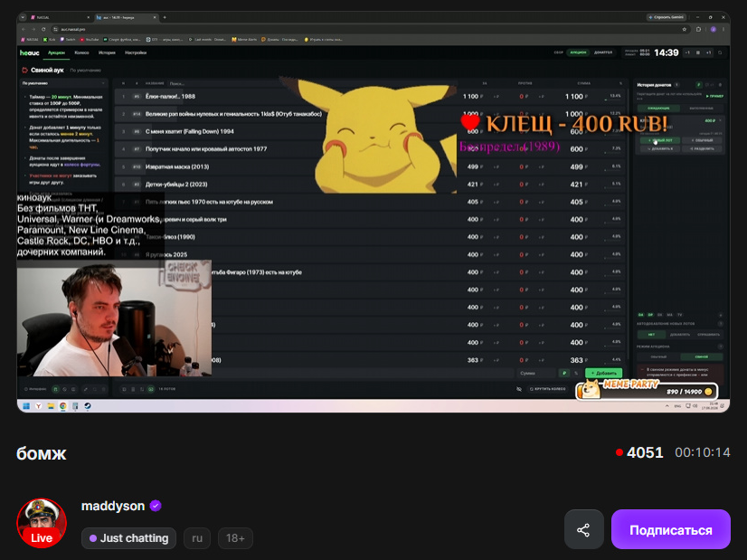This screenshot has height=560, width=747.
Task: Select Свиной auction mode option
Action: 702,357
